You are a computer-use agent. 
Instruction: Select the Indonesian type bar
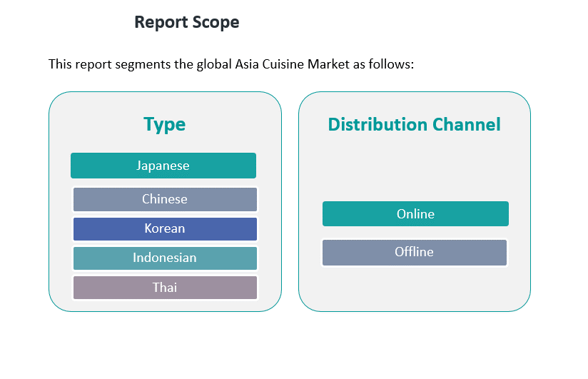(x=165, y=258)
